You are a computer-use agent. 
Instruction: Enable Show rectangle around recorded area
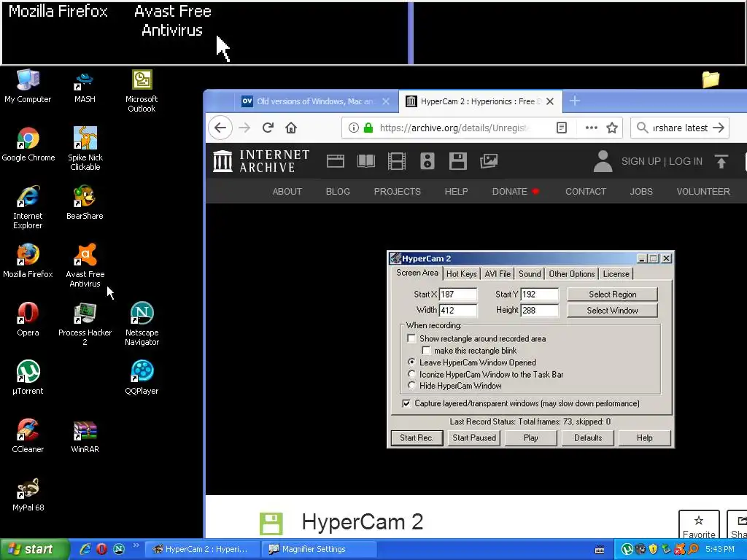(x=411, y=338)
